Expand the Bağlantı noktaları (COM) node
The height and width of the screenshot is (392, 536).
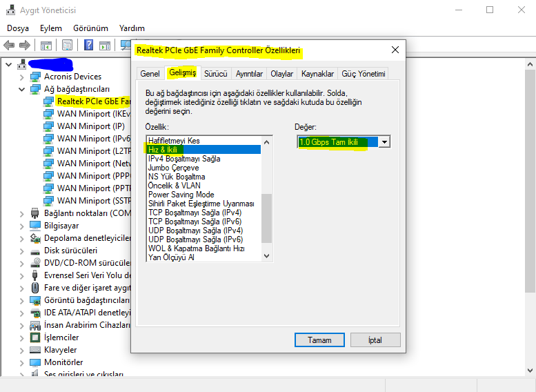[x=22, y=213]
